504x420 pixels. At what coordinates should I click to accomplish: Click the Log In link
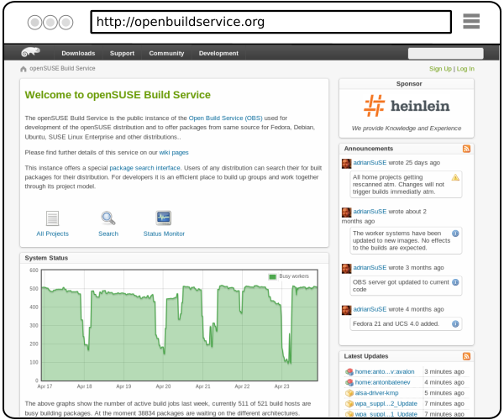465,69
